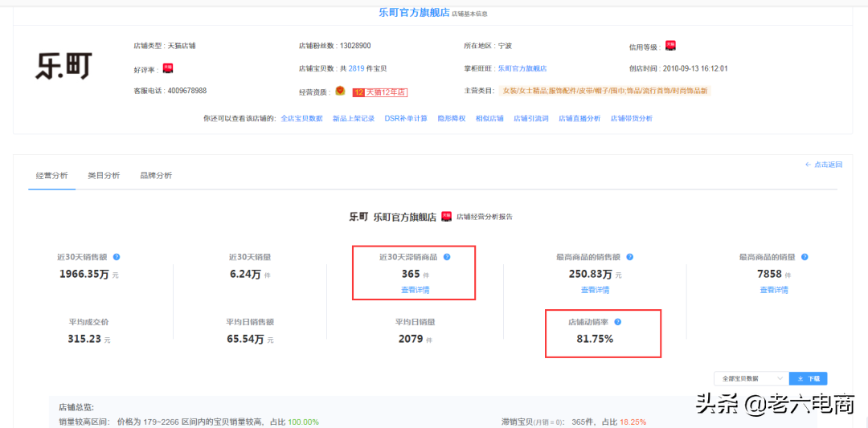Click the page title 乐町官方旗舰店

coord(414,12)
